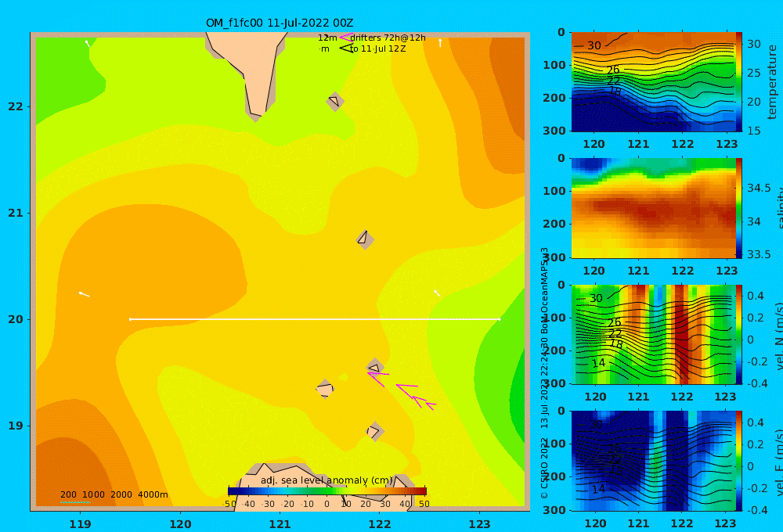
Task: Click the '50' tick on sea level colorbar
Action: pyautogui.click(x=424, y=504)
